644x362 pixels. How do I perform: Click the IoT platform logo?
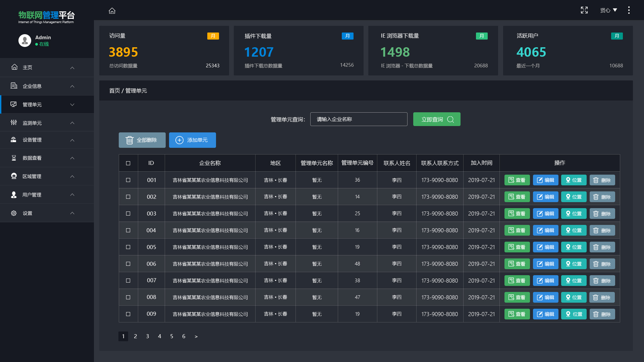tap(46, 17)
